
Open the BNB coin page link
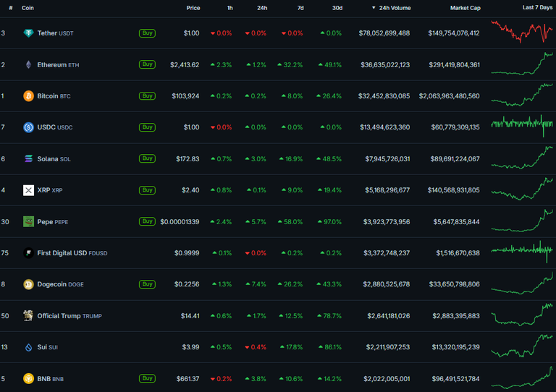click(x=51, y=378)
